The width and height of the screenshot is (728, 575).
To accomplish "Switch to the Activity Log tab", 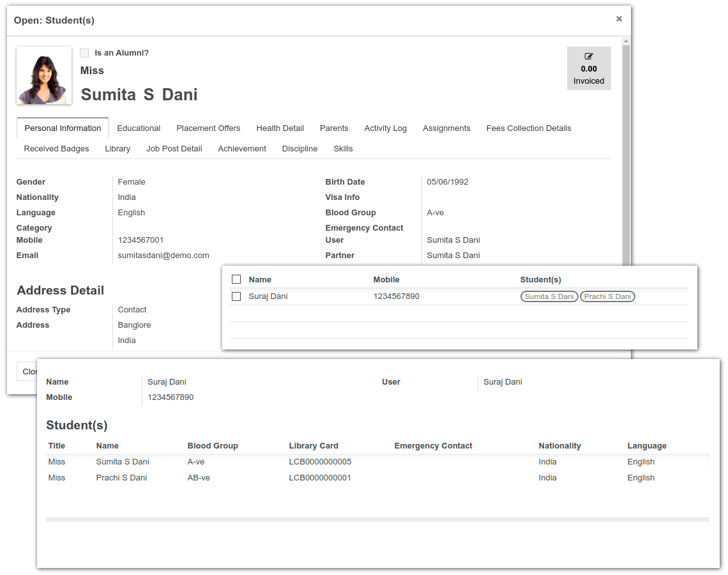I will click(385, 128).
